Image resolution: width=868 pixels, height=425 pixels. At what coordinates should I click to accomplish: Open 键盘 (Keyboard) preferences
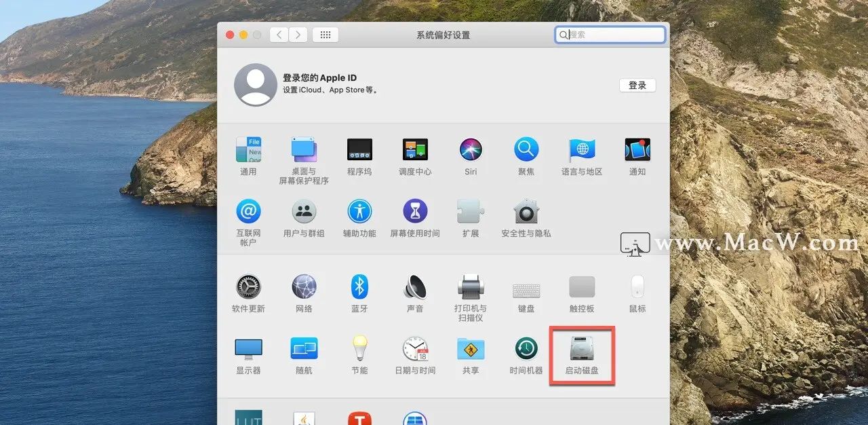coord(526,287)
